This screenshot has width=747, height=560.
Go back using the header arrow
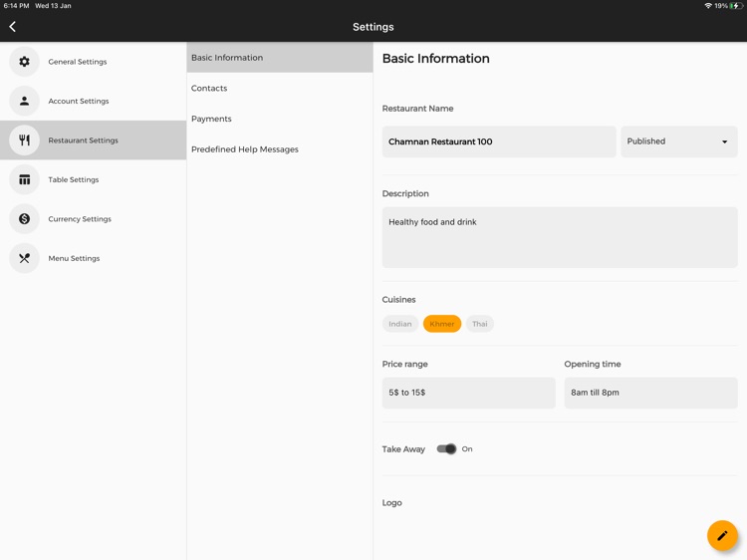(13, 27)
